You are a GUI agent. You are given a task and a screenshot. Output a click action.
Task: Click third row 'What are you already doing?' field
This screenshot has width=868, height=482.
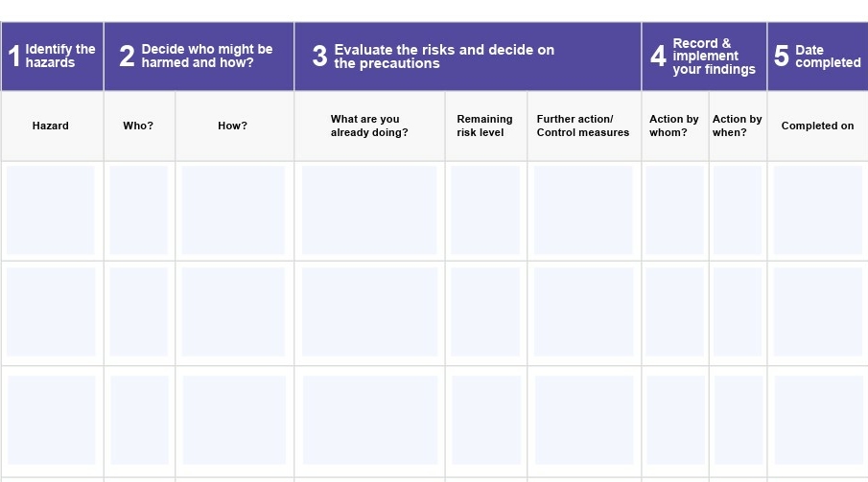point(370,420)
